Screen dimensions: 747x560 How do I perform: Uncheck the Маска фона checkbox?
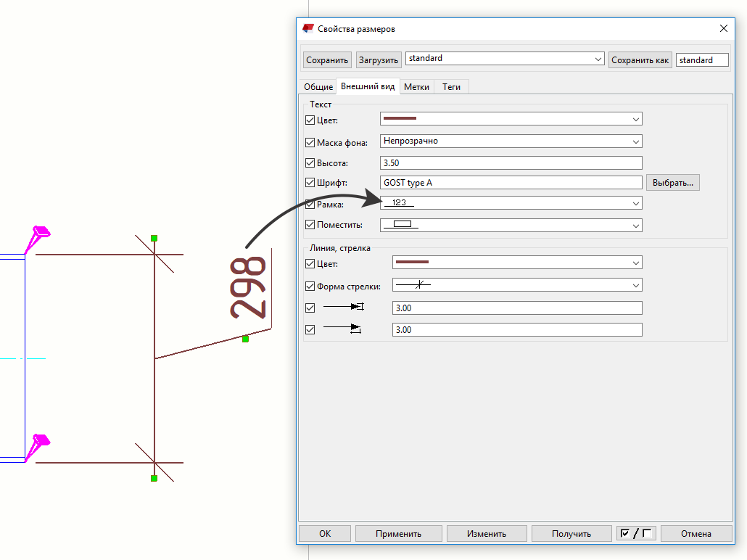pos(310,142)
